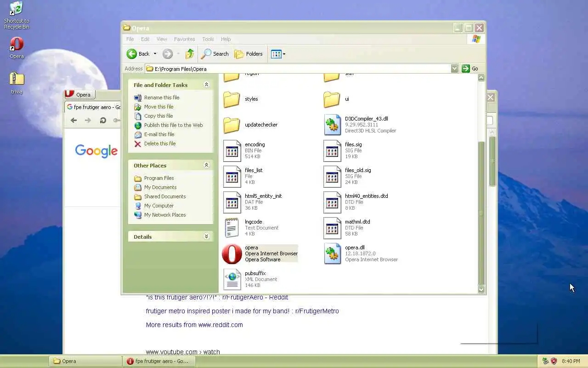
Task: Click Copy this file
Action: (x=153, y=116)
